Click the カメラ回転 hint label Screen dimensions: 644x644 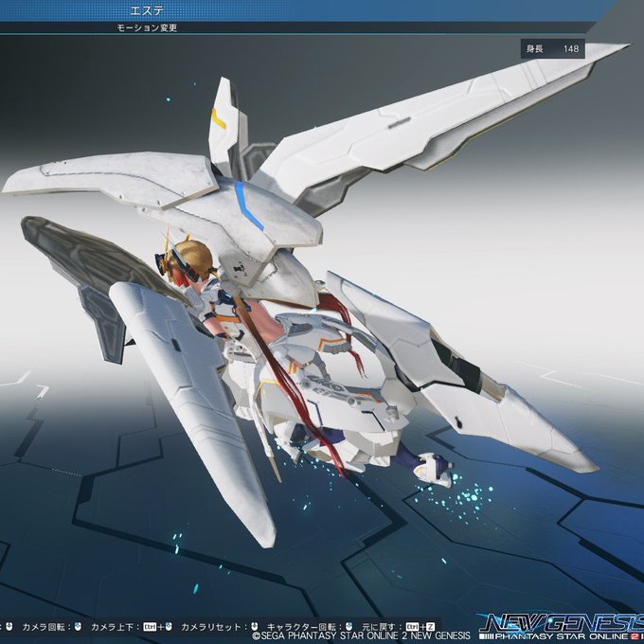pyautogui.click(x=44, y=627)
